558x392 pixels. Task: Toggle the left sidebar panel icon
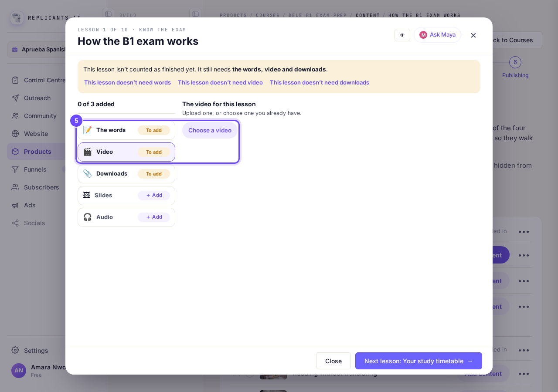coord(108,14)
